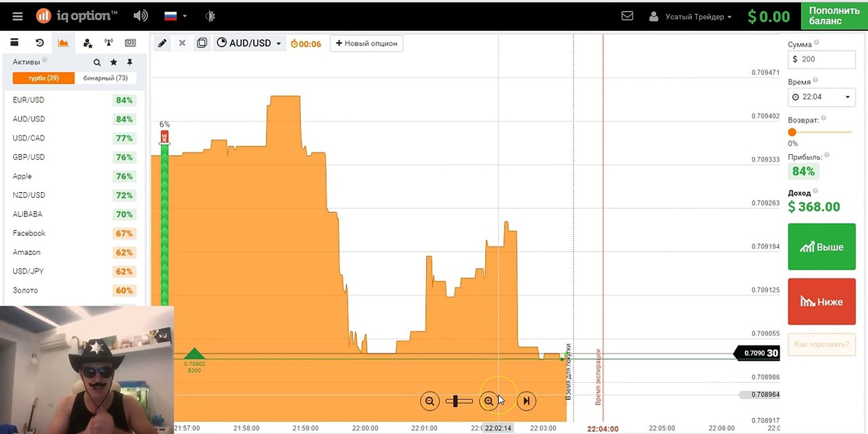This screenshot has width=868, height=434.
Task: Select the assets chart tab icon
Action: click(x=63, y=43)
